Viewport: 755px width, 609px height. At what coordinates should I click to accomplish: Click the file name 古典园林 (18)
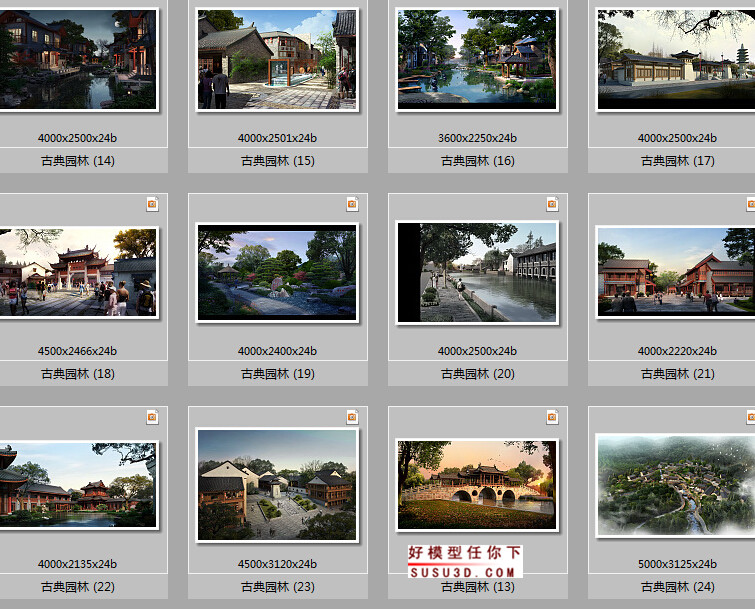click(78, 374)
